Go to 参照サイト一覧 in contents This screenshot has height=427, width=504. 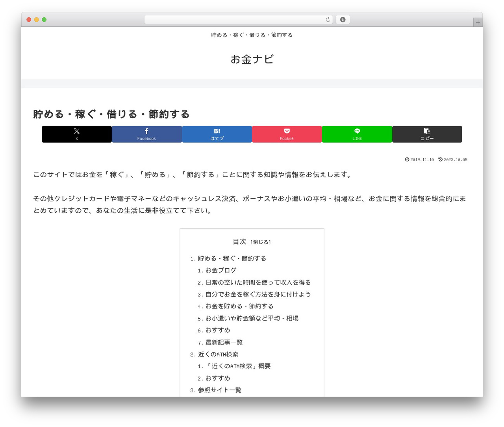coord(220,390)
